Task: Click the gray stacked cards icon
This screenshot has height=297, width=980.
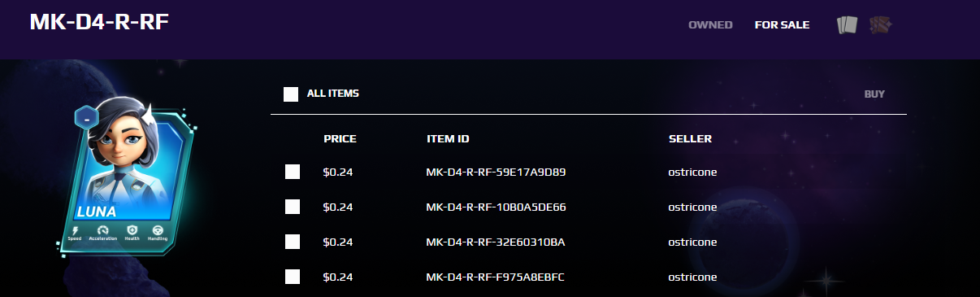Action: (847, 25)
